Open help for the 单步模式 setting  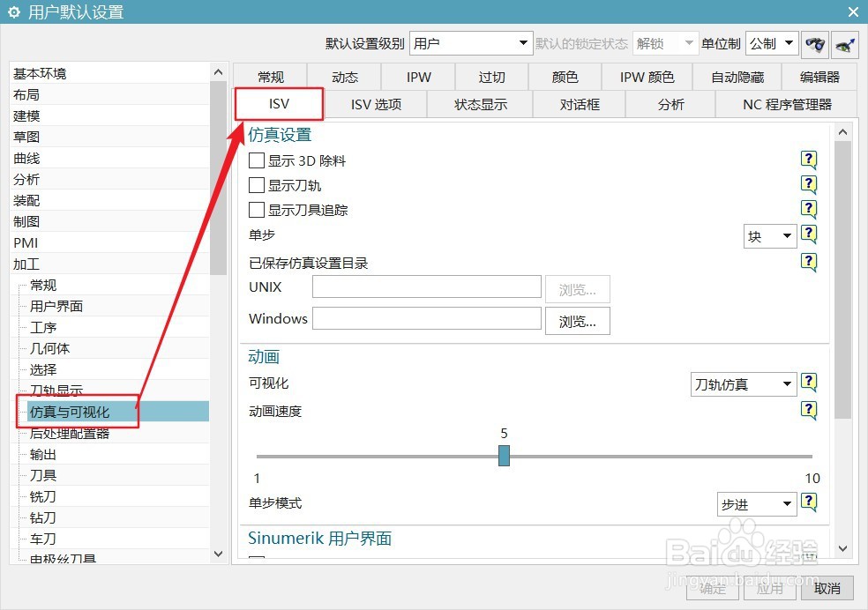tap(809, 503)
